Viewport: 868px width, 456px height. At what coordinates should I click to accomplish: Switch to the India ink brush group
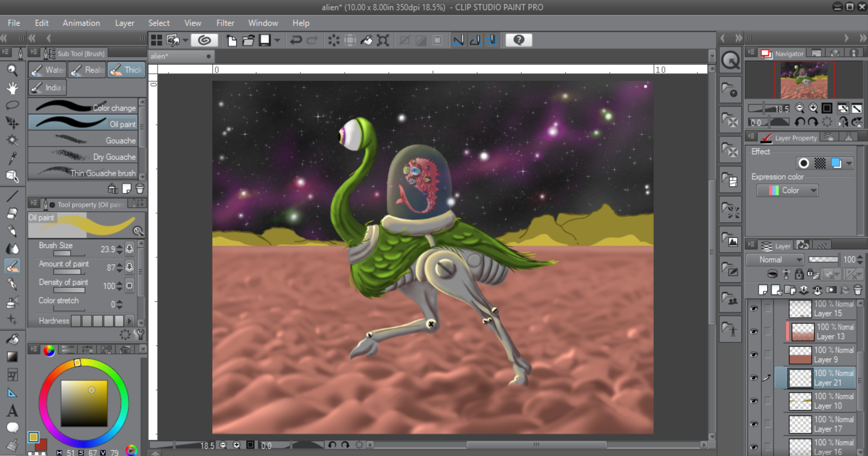(47, 87)
